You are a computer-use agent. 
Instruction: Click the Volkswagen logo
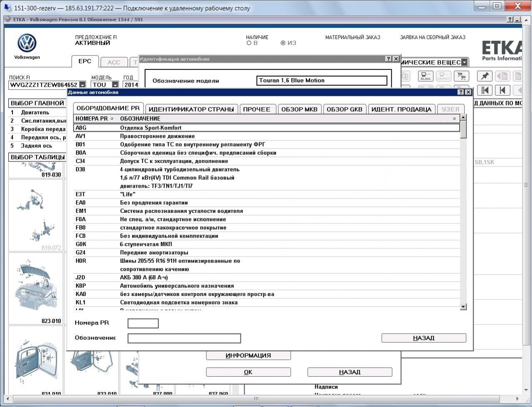point(27,43)
